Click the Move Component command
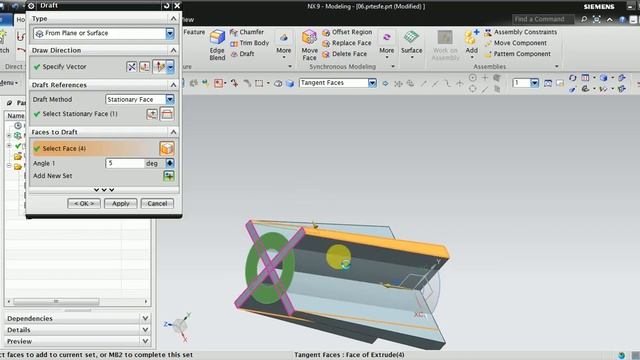Screen dimensions: 640x360 point(516,43)
